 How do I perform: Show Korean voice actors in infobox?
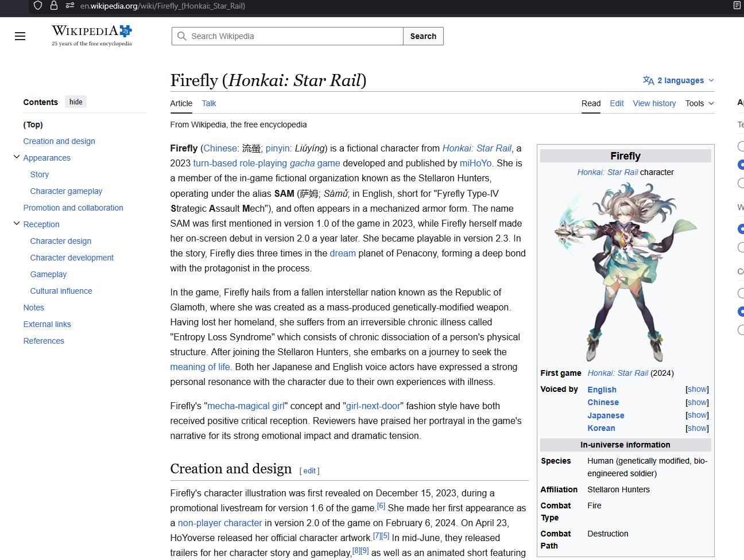(x=697, y=428)
